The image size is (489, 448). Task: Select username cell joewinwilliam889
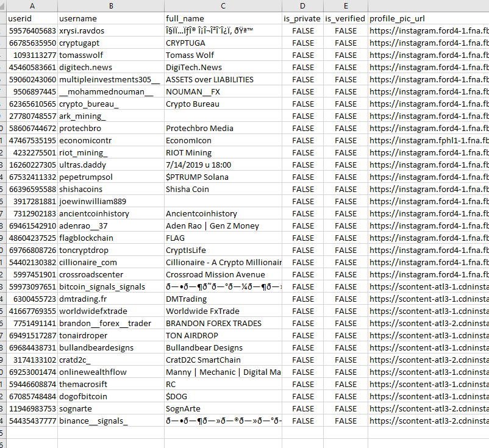click(x=111, y=201)
